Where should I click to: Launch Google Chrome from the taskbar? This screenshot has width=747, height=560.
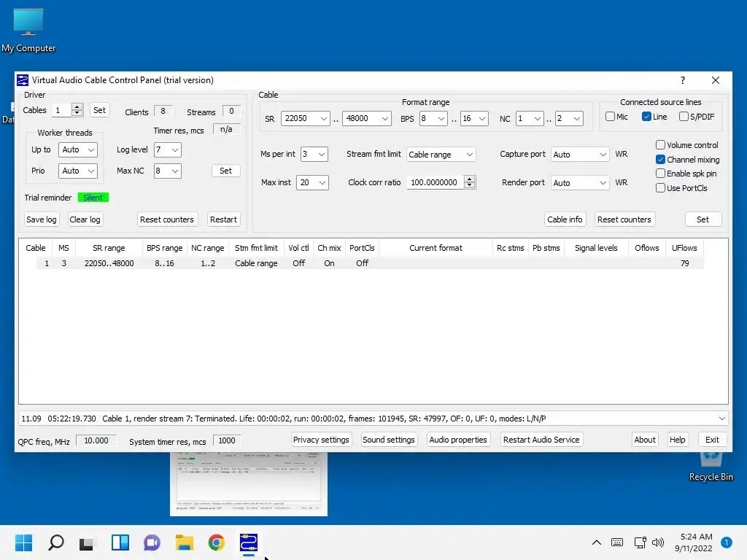click(x=216, y=542)
